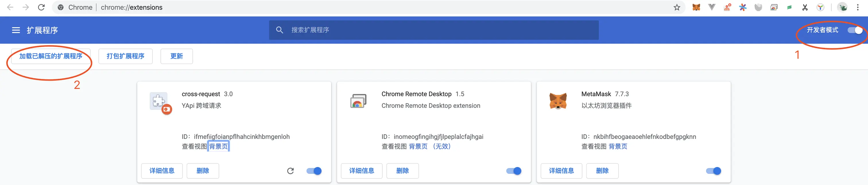Screen dimensions: 868x185
Task: Disable the Chrome Remote Desktop extension toggle
Action: 514,171
